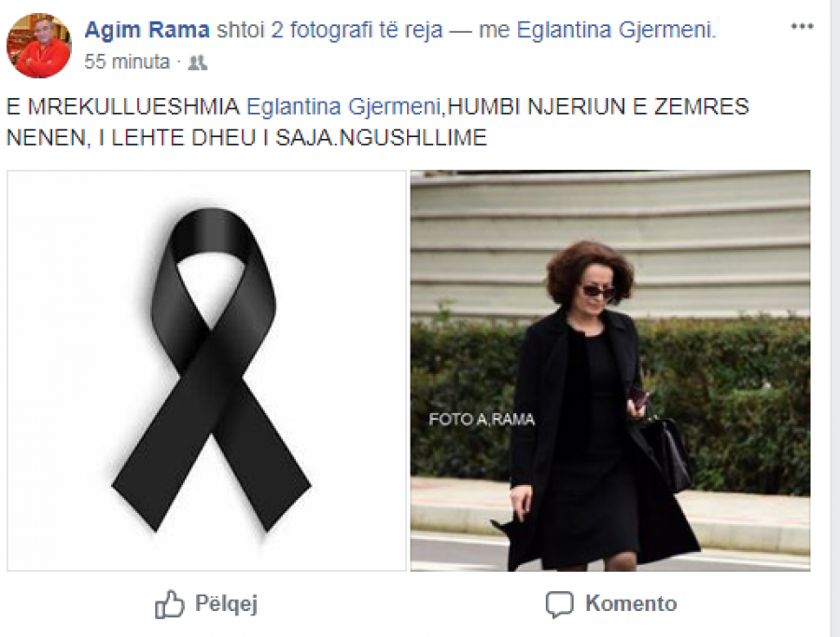Viewport: 840px width, 637px height.
Task: Click the Pëlqej like button label
Action: (x=226, y=603)
